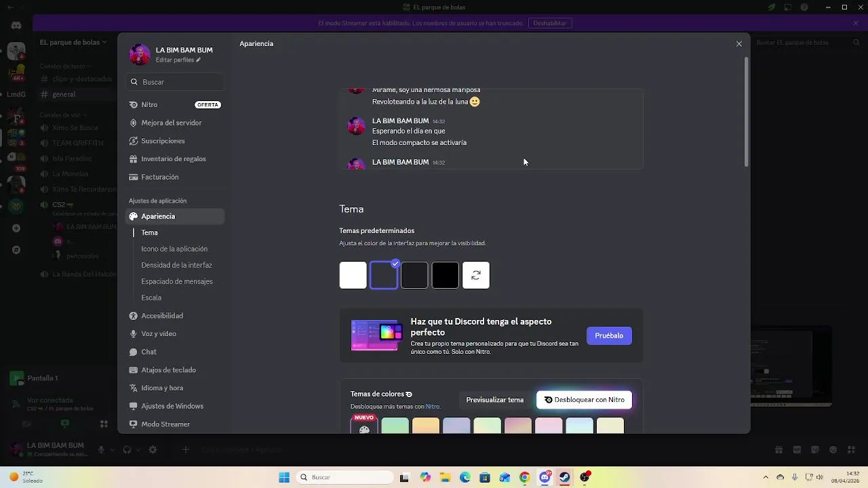
Task: Open OBS Studio from the taskbar
Action: (585, 477)
